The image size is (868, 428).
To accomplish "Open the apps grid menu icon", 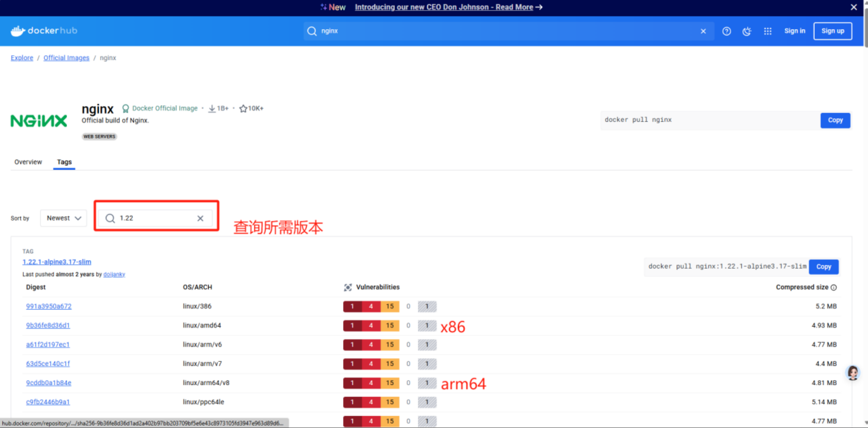I will 768,31.
